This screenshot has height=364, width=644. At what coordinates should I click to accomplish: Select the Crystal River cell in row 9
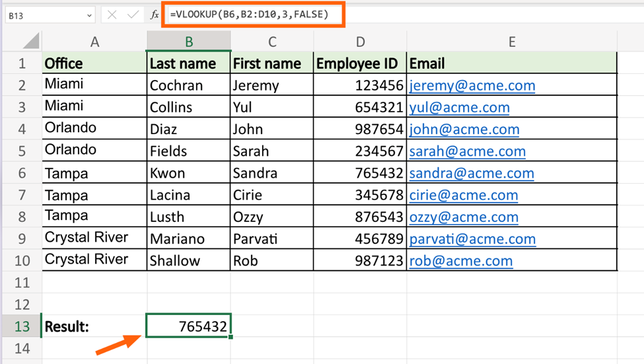pyautogui.click(x=94, y=238)
